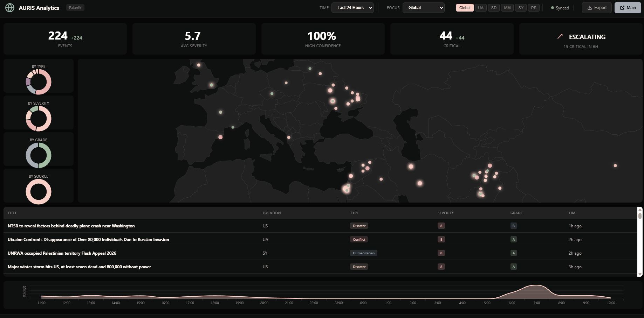Click the BY SEVERITY donut chart

click(38, 118)
